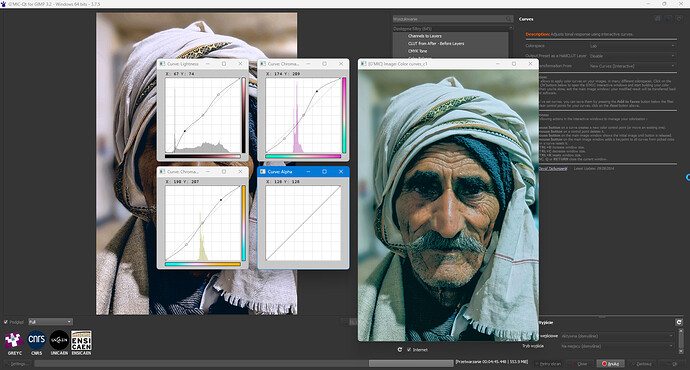
Task: Click the result portrait in the Color curves window
Action: tap(448, 205)
